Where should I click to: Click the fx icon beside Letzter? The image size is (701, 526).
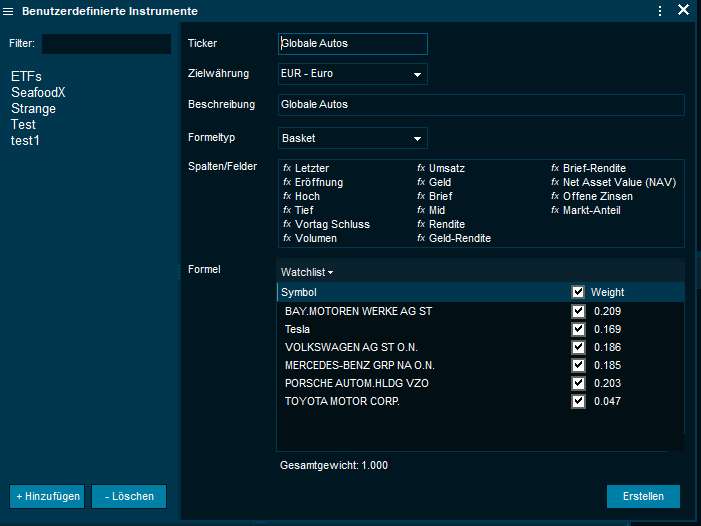click(x=287, y=169)
